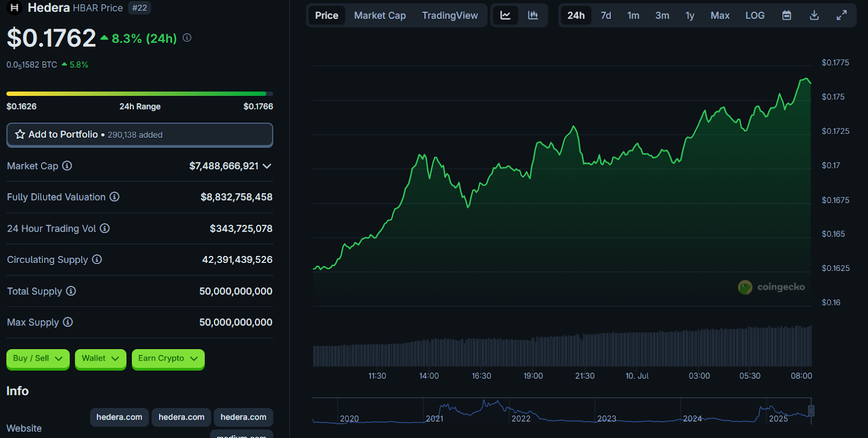Image resolution: width=868 pixels, height=438 pixels.
Task: Download chart data icon
Action: (814, 15)
